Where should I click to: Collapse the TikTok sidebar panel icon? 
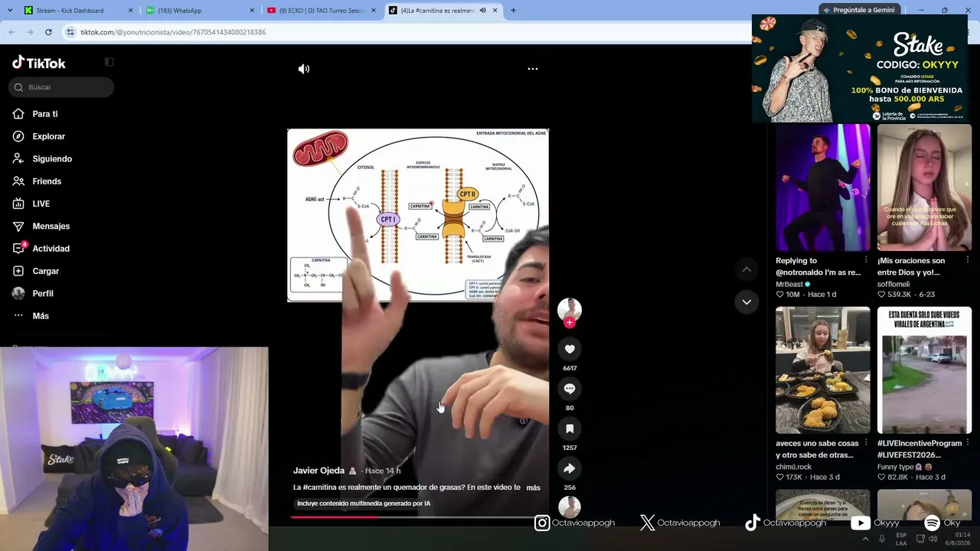coord(109,62)
